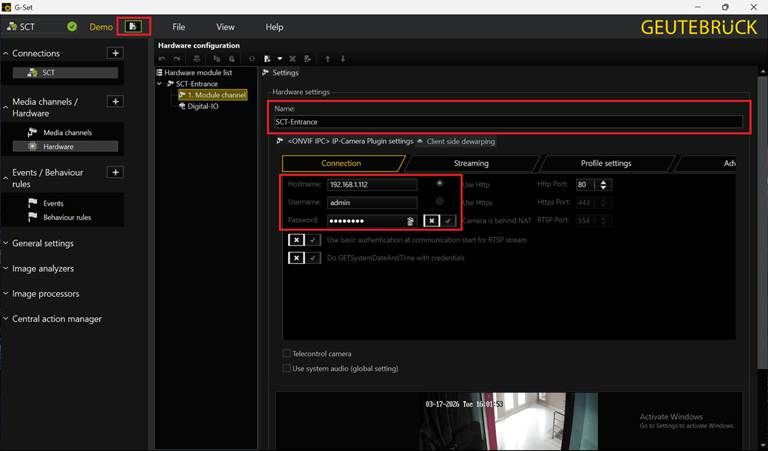Screen dimensions: 768x451
Task: Check Use system audio (global setting)
Action: click(287, 368)
